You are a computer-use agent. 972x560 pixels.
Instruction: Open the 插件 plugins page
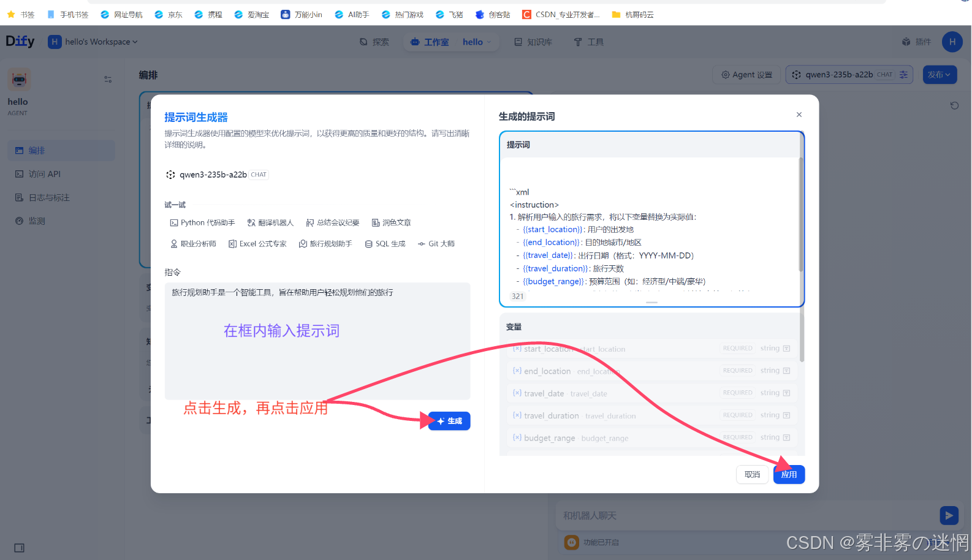tap(916, 42)
